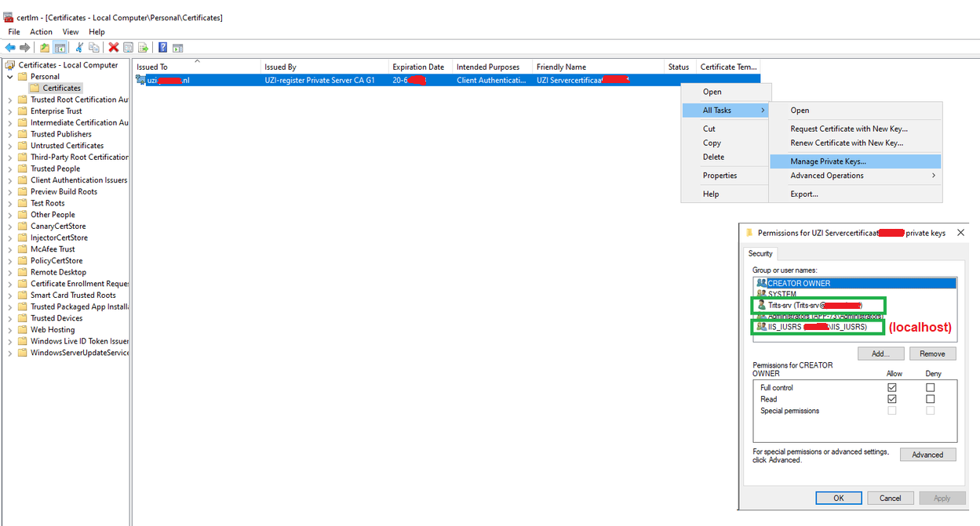Collapse the Personal tree node
The width and height of the screenshot is (980, 526).
[x=10, y=77]
